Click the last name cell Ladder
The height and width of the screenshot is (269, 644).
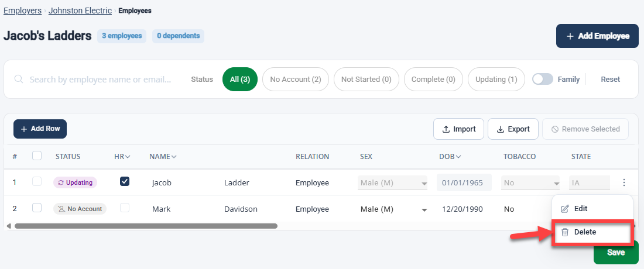click(237, 183)
